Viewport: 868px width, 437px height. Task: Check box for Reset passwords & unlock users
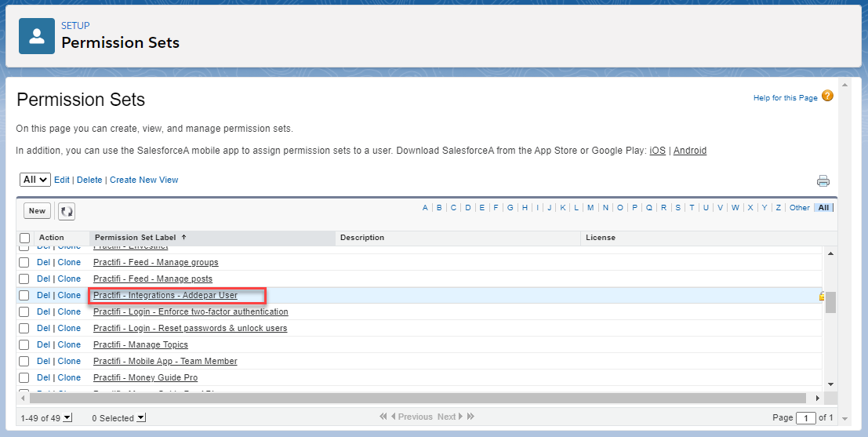[x=24, y=329]
